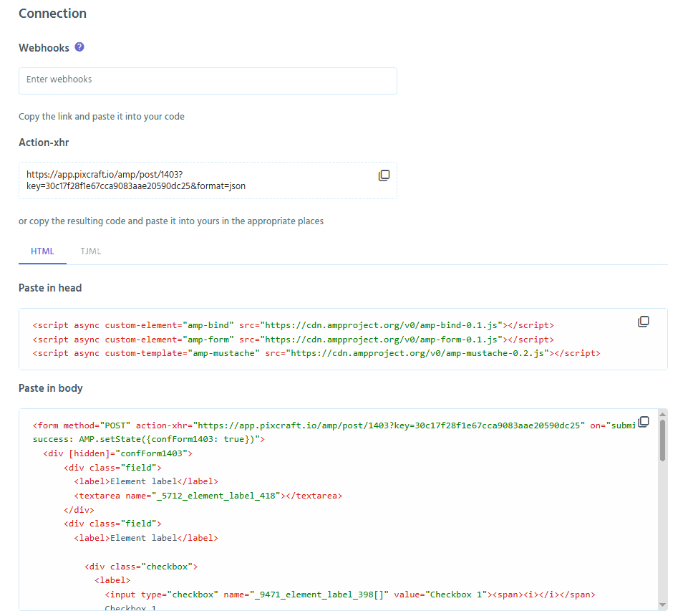Click the body code scrollbar up arrow
The height and width of the screenshot is (616, 683).
point(662,414)
